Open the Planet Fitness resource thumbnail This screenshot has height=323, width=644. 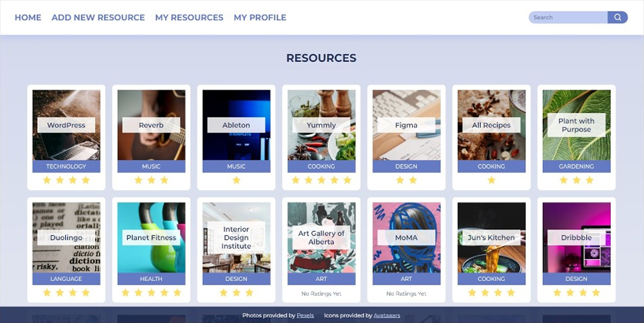[151, 237]
